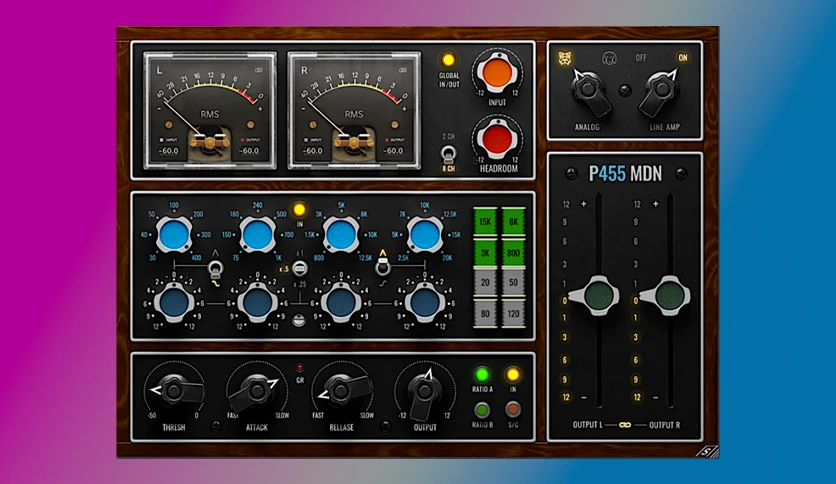
Task: Flip the high-band bell/shelf toggle switch
Action: 382,268
